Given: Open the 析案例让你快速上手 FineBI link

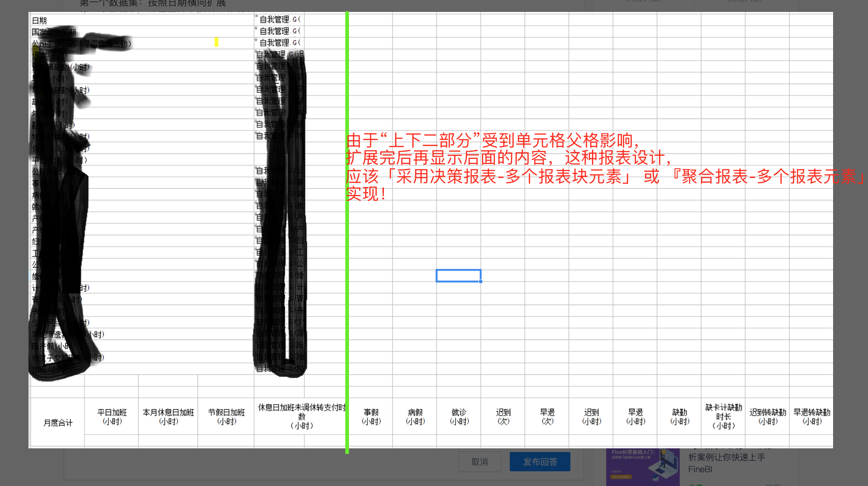Looking at the screenshot, I should (727, 463).
